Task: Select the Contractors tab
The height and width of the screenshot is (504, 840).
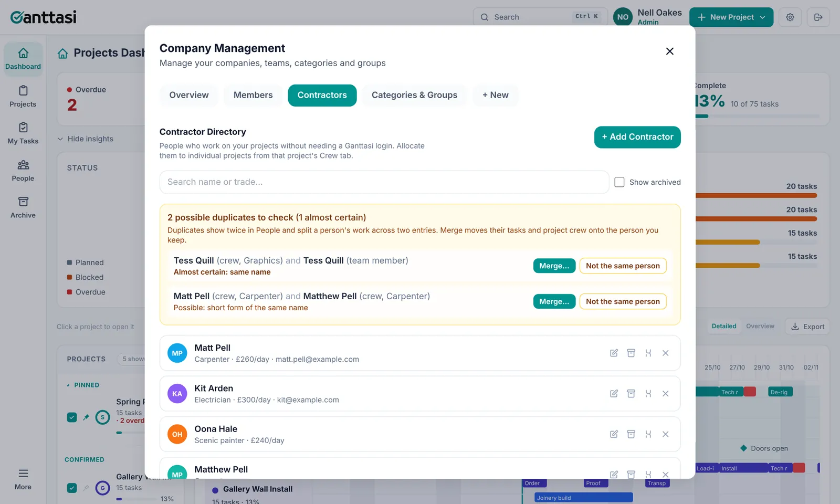Action: [x=322, y=95]
